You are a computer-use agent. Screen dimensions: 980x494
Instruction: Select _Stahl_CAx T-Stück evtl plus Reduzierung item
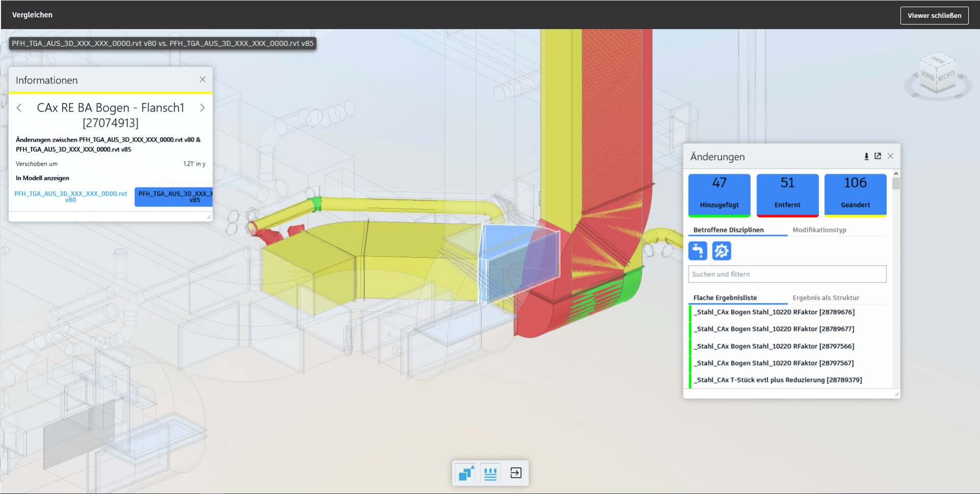click(779, 380)
